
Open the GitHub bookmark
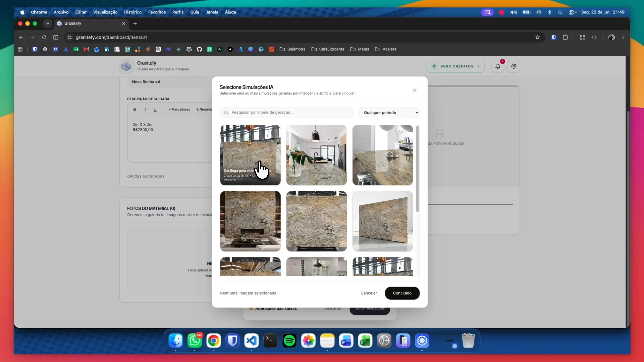tap(199, 49)
